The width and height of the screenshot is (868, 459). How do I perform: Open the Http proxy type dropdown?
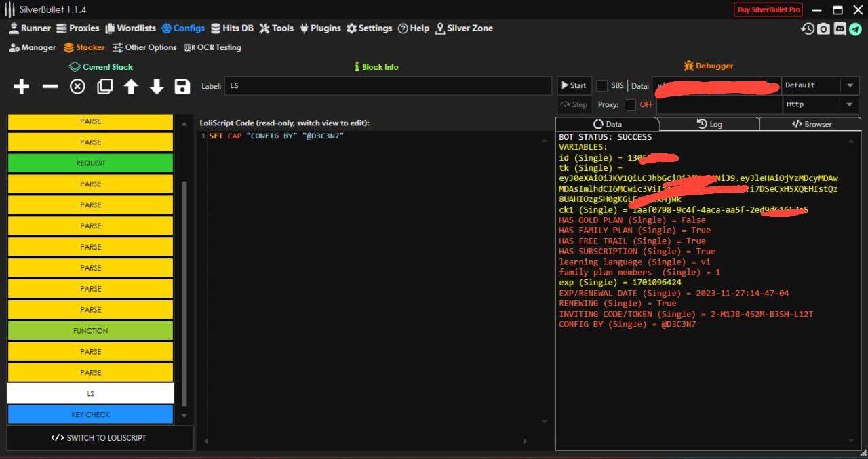click(849, 104)
